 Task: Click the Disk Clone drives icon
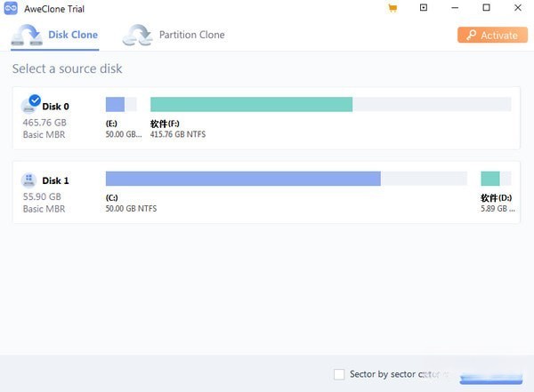[x=27, y=35]
